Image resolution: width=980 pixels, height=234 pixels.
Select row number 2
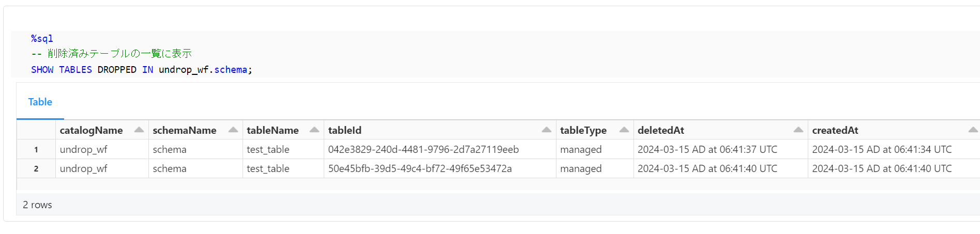click(36, 169)
